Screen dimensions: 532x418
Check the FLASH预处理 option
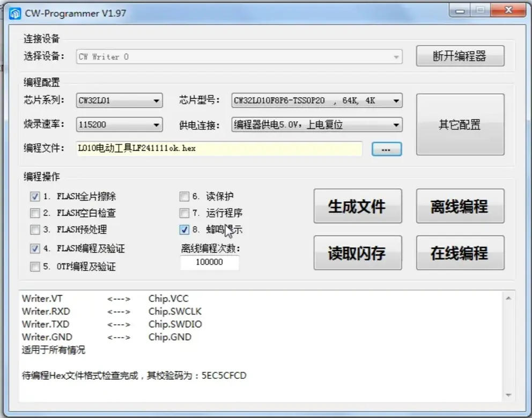35,230
